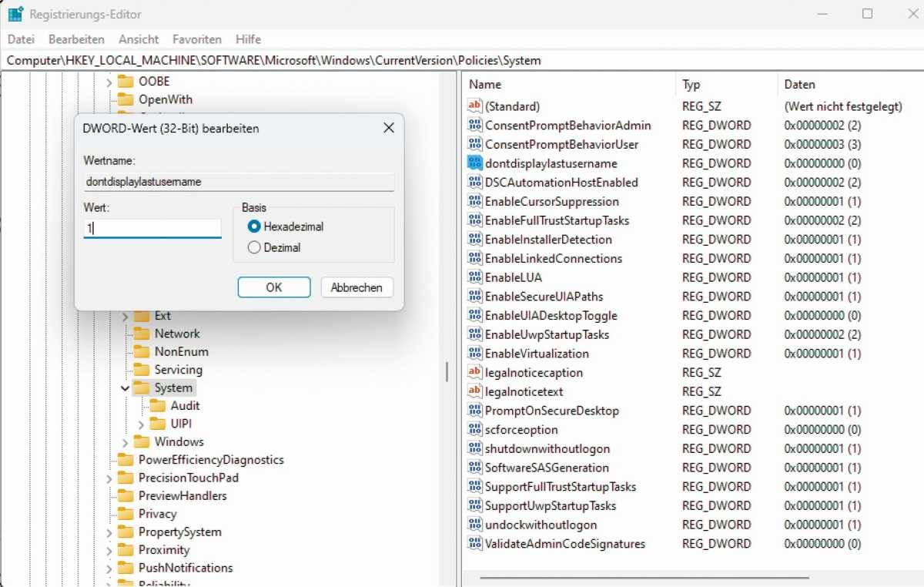
Task: Click the Audit folder icon
Action: [157, 406]
